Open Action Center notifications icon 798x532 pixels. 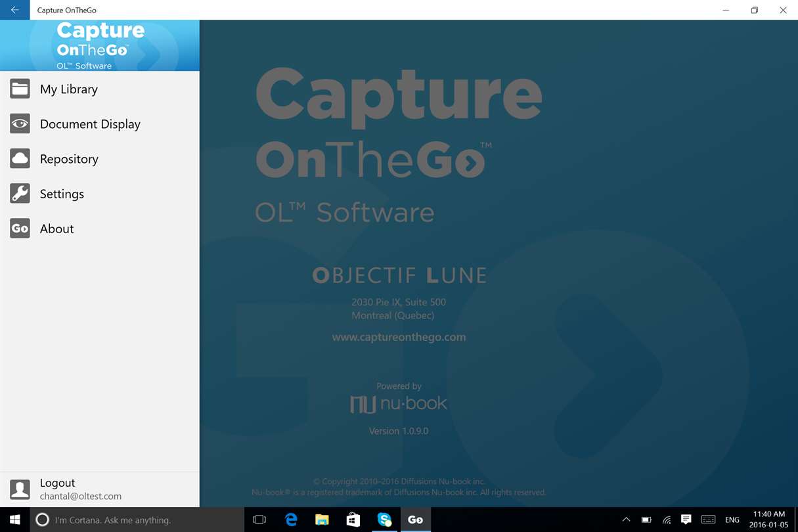click(x=686, y=520)
